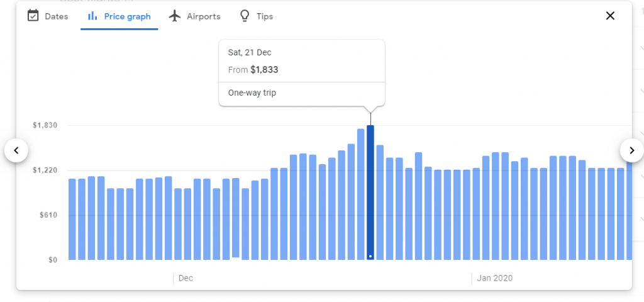Click the $1,830 axis label
This screenshot has height=302, width=644.
pyautogui.click(x=45, y=125)
